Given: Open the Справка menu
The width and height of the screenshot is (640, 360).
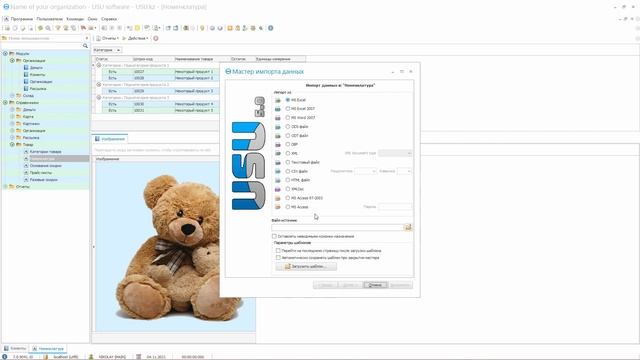Looking at the screenshot, I should click(109, 19).
